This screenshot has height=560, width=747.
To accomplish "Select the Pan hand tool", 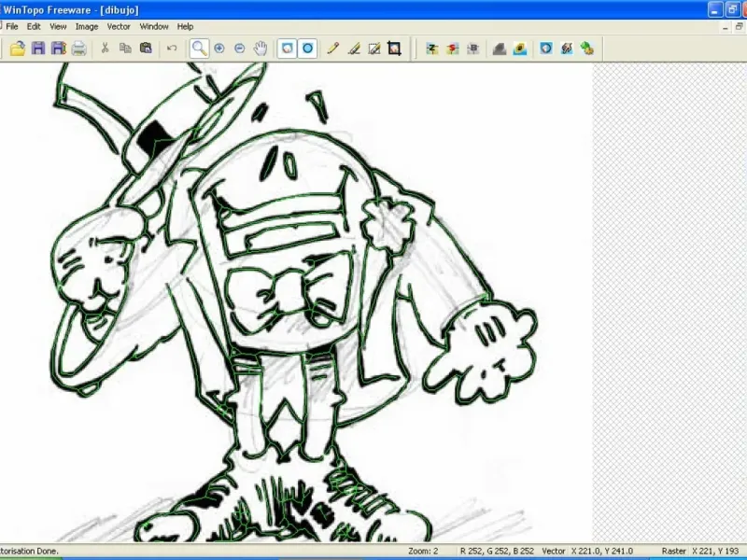I will point(261,49).
